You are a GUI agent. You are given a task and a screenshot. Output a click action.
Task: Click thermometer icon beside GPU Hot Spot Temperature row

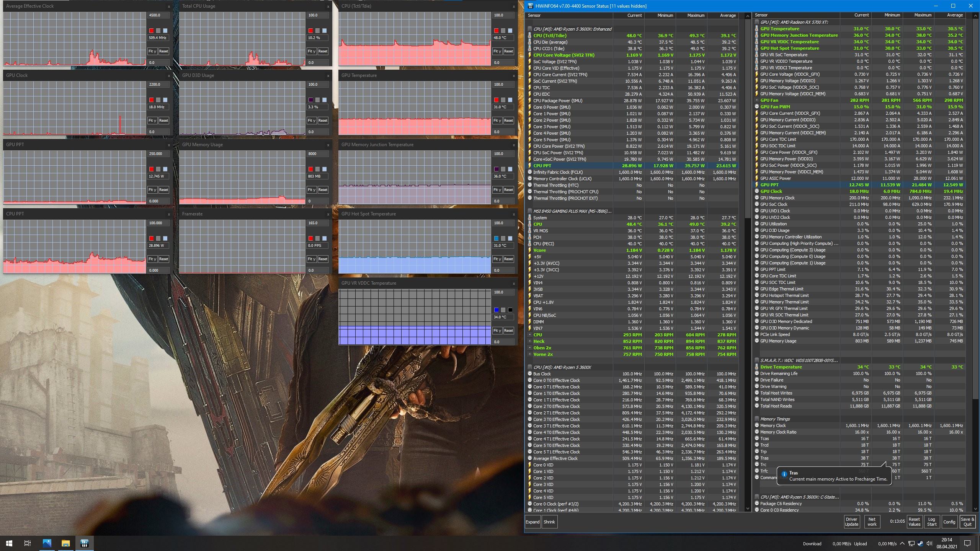[757, 48]
